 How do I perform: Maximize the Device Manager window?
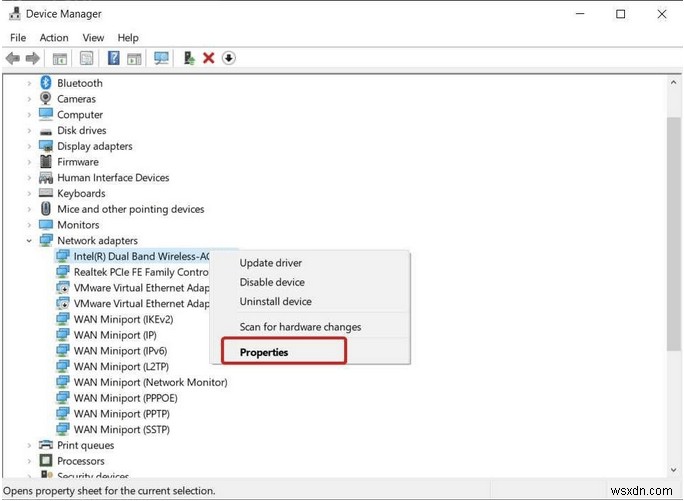point(620,14)
